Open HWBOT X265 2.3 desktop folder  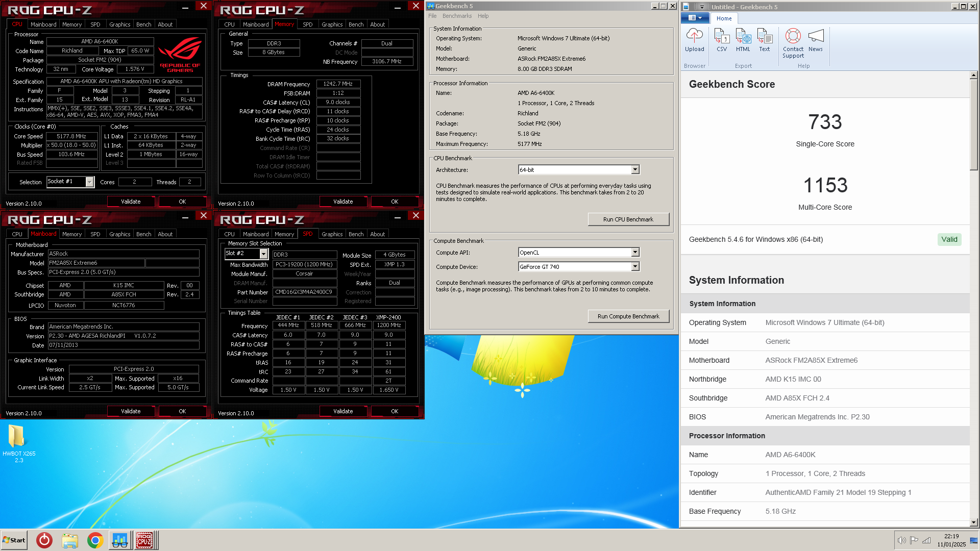click(x=19, y=444)
